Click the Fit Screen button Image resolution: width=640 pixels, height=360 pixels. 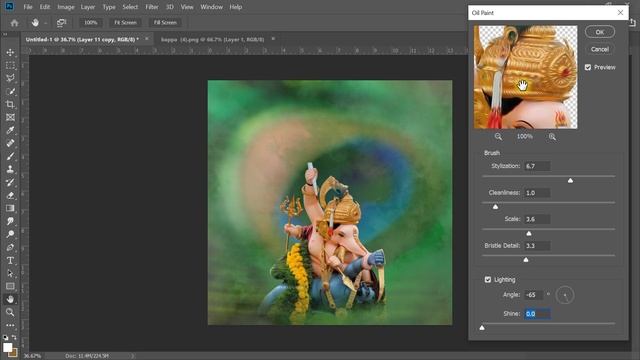pyautogui.click(x=125, y=23)
